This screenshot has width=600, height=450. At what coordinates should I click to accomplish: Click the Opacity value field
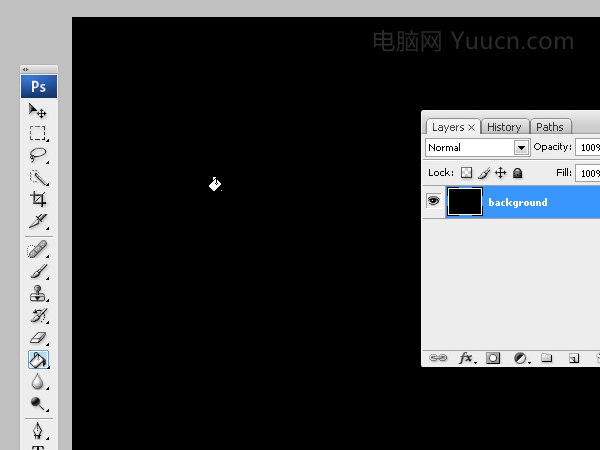pos(588,147)
